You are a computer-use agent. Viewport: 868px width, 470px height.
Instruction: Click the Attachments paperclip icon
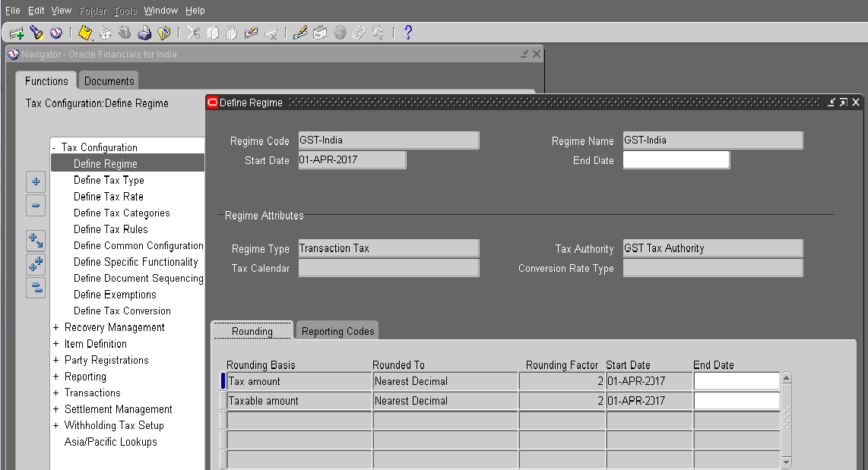coord(359,32)
